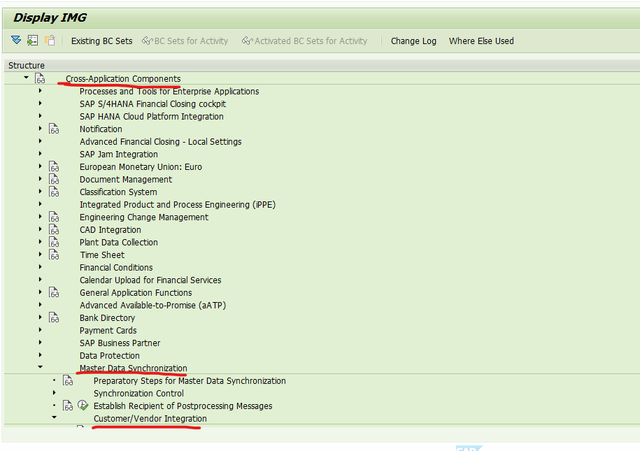Expand Calendar Upload for Financial Services
The width and height of the screenshot is (640, 451).
(x=40, y=280)
